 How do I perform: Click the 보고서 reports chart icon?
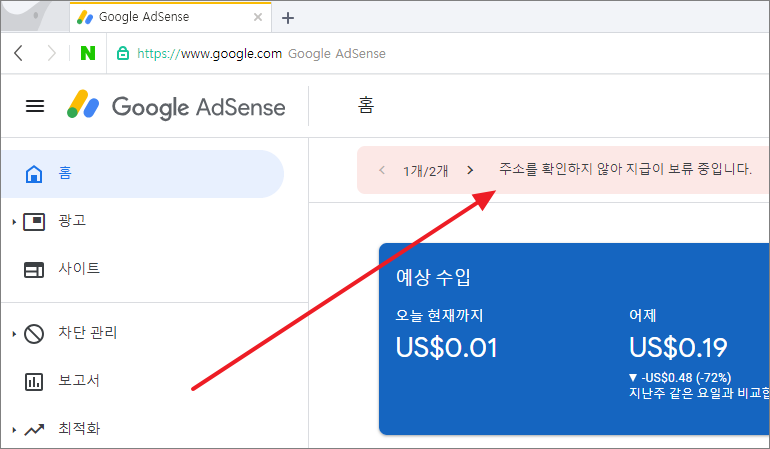click(34, 382)
